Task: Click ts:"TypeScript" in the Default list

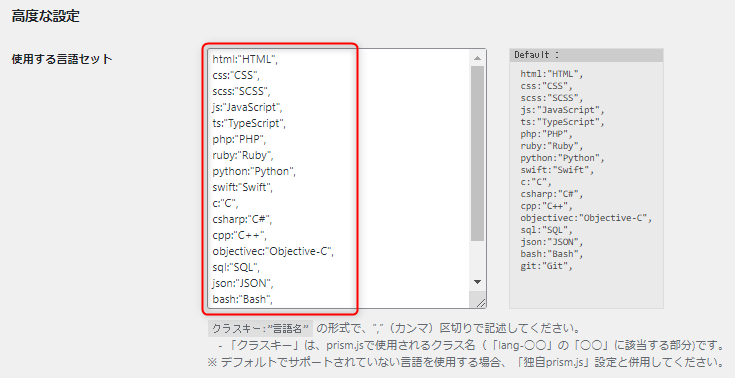Action: [562, 121]
